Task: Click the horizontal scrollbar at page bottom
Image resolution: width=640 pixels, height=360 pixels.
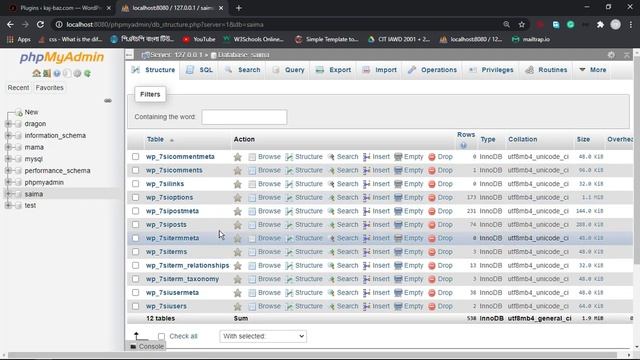Action: [312, 355]
